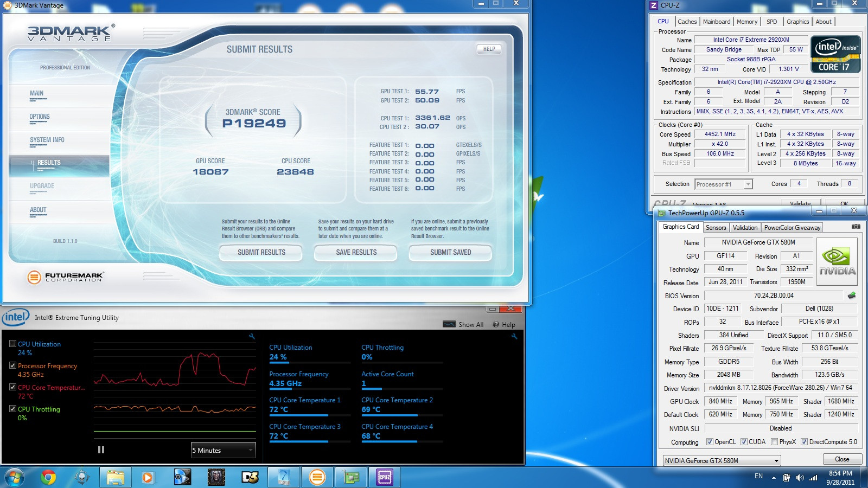The height and width of the screenshot is (488, 868).
Task: Click Close button in GPU-Z
Action: click(x=842, y=459)
